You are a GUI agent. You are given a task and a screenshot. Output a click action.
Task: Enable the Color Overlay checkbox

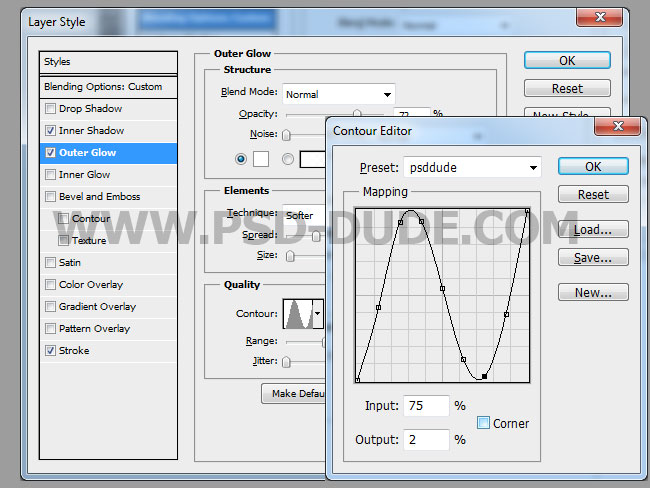[x=50, y=284]
